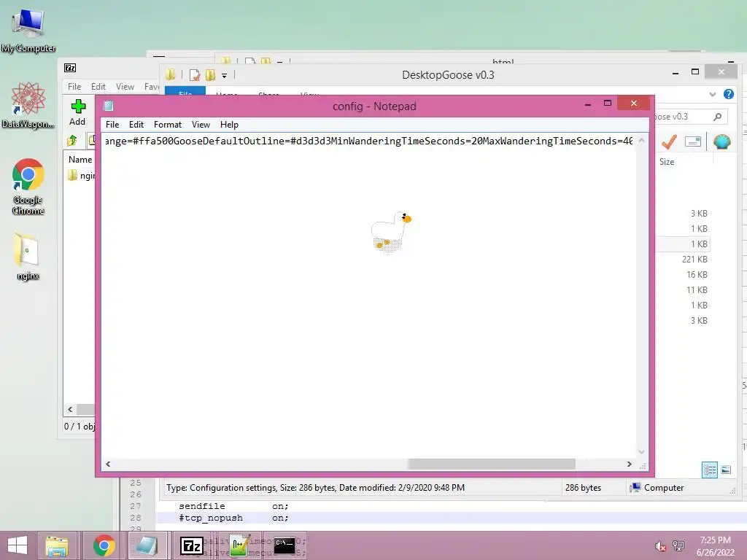Minimize the config Notepad window

tap(588, 104)
